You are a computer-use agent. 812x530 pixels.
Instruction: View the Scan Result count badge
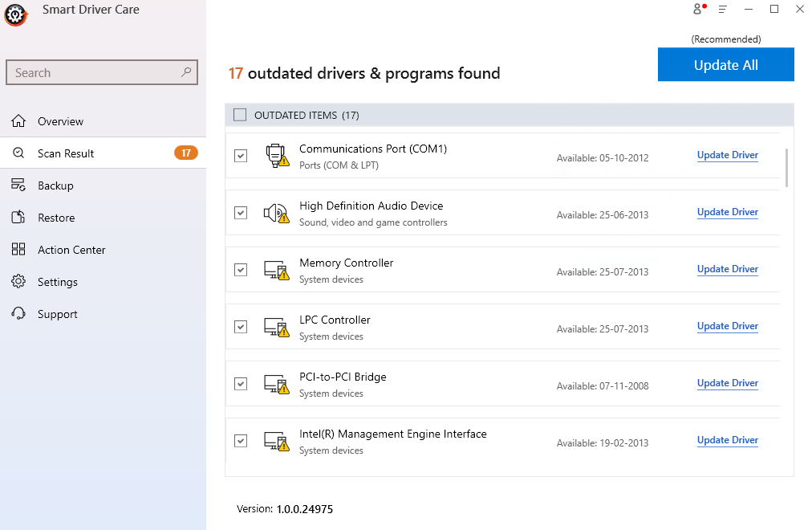[185, 153]
